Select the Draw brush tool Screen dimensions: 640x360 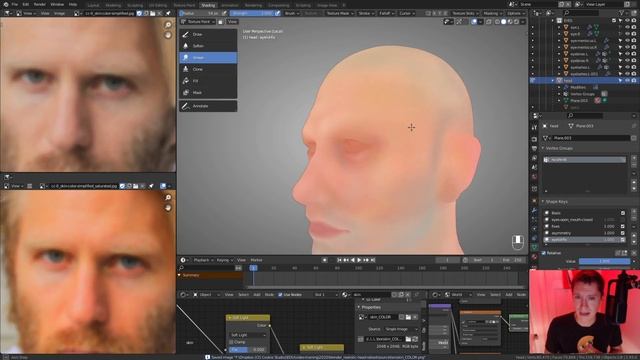coord(208,34)
